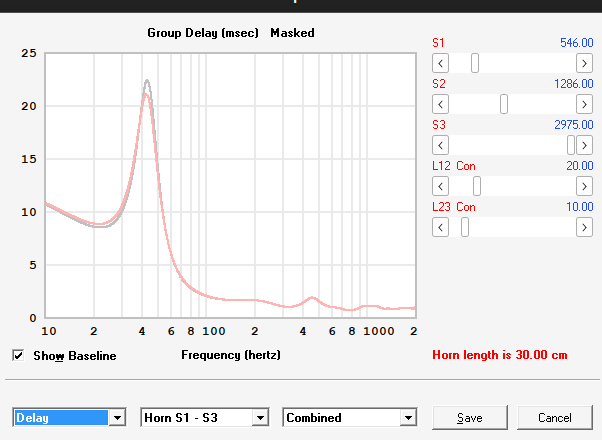Viewport: 602px width, 440px height.
Task: Click the S2 value 1286.00
Action: [x=574, y=84]
